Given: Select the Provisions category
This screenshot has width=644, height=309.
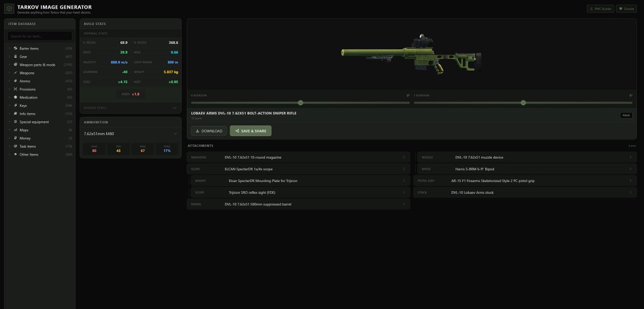Looking at the screenshot, I should (x=40, y=89).
